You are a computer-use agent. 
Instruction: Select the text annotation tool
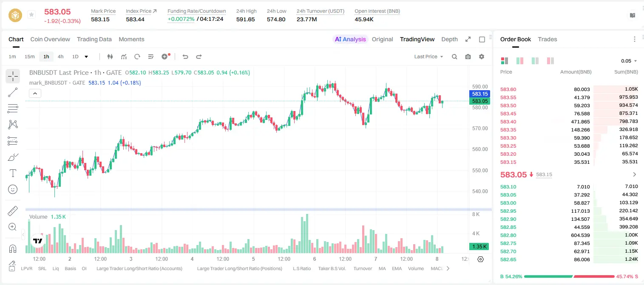[x=13, y=173]
